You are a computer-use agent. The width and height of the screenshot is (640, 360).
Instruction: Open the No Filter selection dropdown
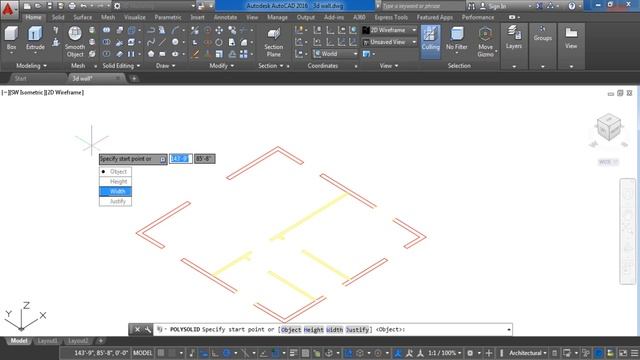pos(457,39)
